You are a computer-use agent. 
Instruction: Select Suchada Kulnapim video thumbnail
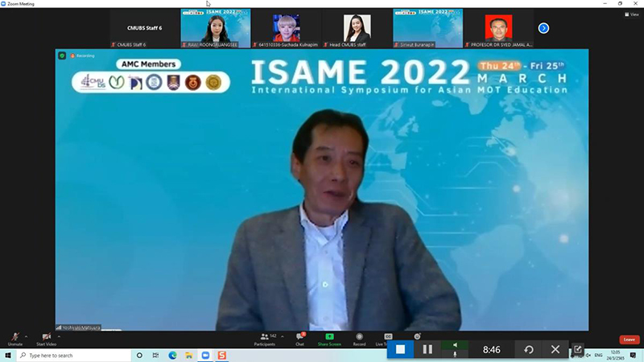pos(287,28)
